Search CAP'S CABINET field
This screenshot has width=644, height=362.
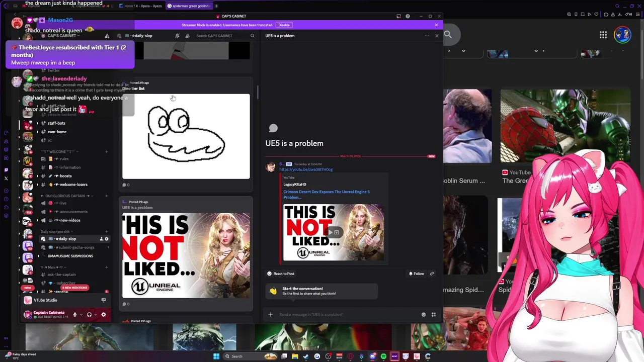[x=225, y=36]
